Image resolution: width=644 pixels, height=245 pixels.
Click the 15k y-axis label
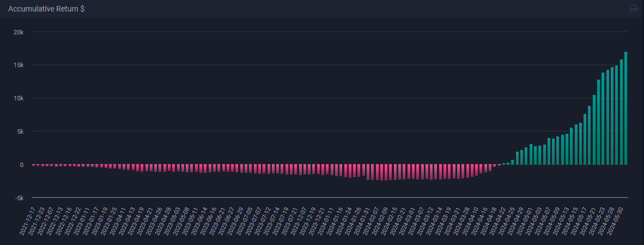(x=19, y=65)
